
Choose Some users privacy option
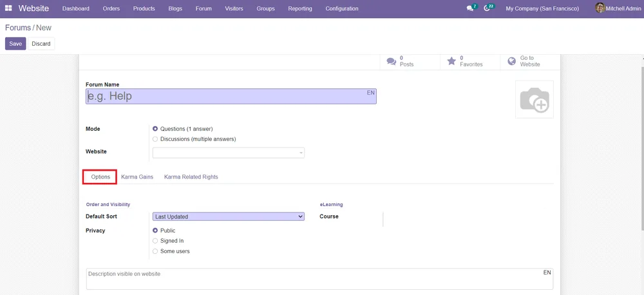pyautogui.click(x=155, y=251)
